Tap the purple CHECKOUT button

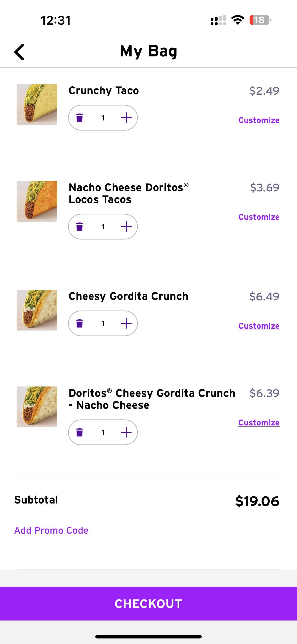point(148,603)
